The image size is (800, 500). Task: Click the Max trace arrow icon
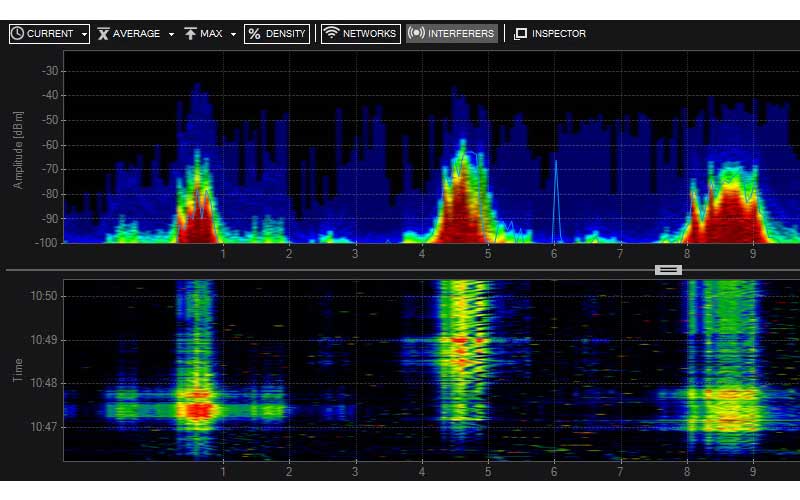coord(190,34)
